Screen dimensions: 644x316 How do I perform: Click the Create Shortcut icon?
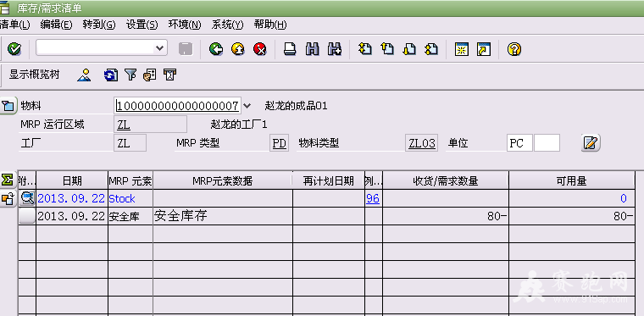click(x=483, y=49)
